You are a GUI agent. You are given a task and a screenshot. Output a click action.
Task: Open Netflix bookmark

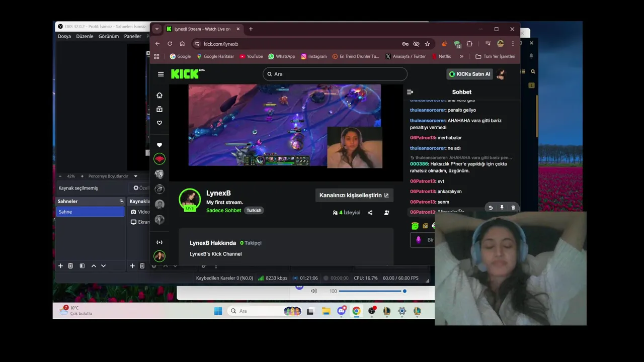coord(441,56)
